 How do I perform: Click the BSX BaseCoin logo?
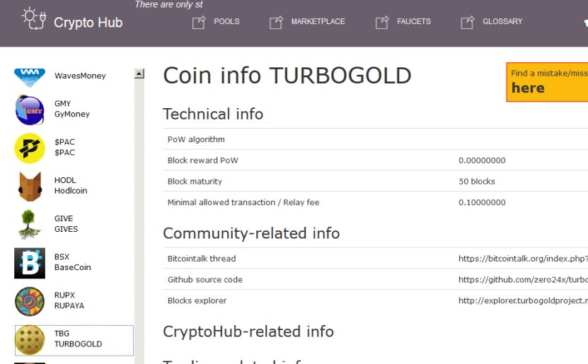coord(30,263)
